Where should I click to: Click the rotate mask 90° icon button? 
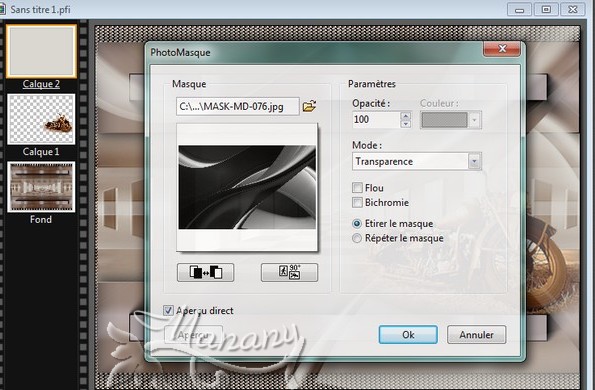coord(289,272)
